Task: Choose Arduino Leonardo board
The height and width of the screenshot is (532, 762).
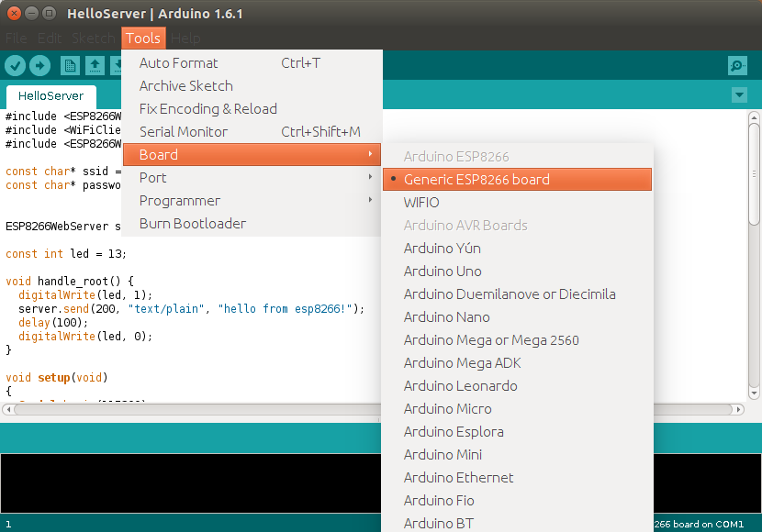Action: (x=517, y=386)
